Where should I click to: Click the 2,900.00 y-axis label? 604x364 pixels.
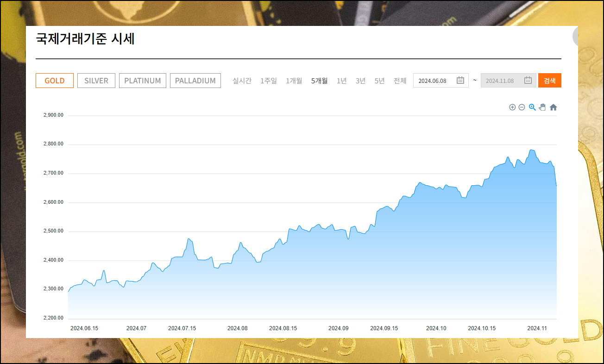[x=53, y=115]
